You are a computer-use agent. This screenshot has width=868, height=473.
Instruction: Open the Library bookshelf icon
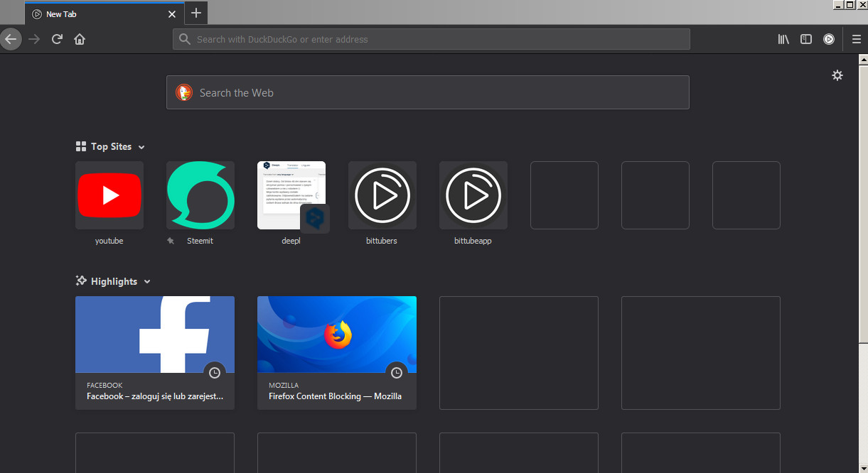pyautogui.click(x=783, y=39)
